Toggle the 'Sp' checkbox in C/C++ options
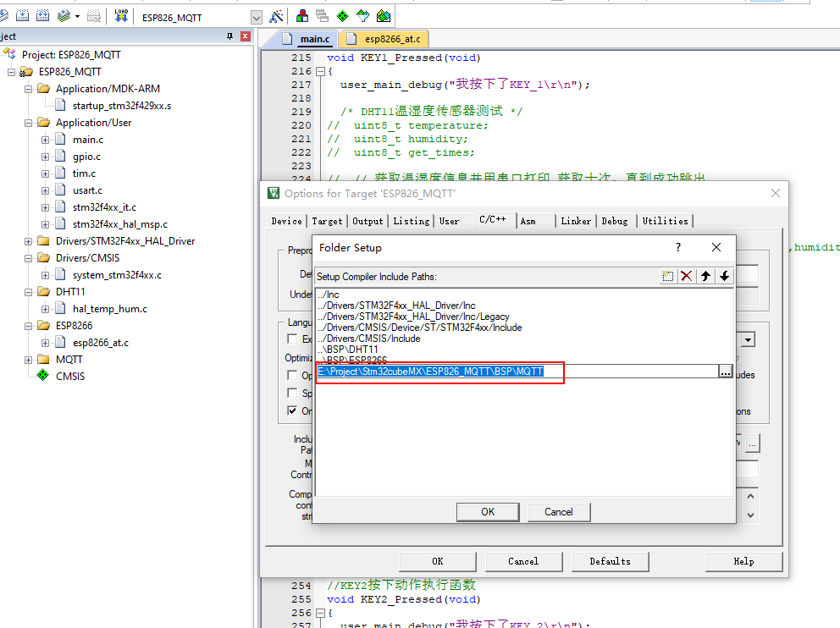 292,393
